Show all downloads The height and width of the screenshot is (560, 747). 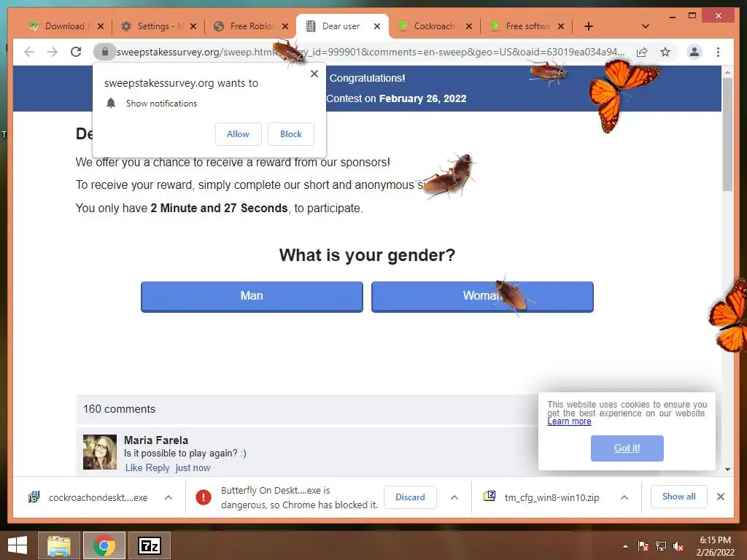coord(679,497)
